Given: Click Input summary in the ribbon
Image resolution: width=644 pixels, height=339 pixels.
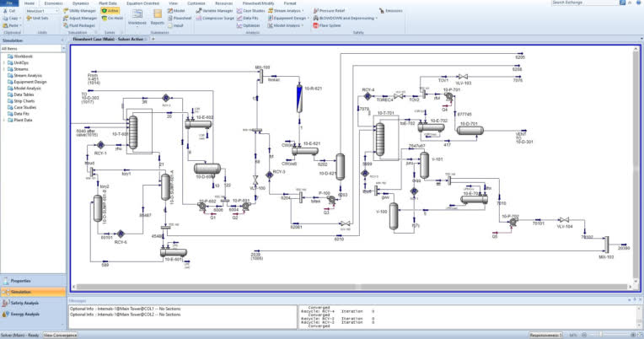Looking at the screenshot, I should pos(175,25).
